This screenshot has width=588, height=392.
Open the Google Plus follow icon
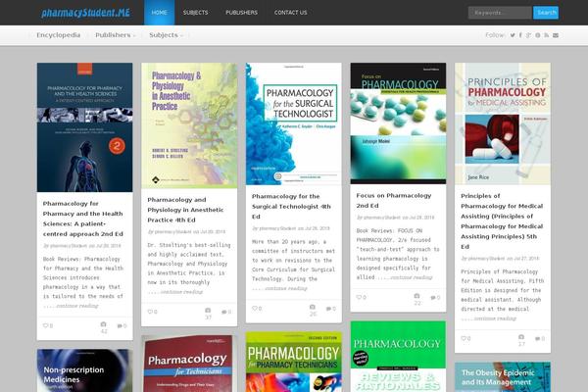(x=529, y=35)
